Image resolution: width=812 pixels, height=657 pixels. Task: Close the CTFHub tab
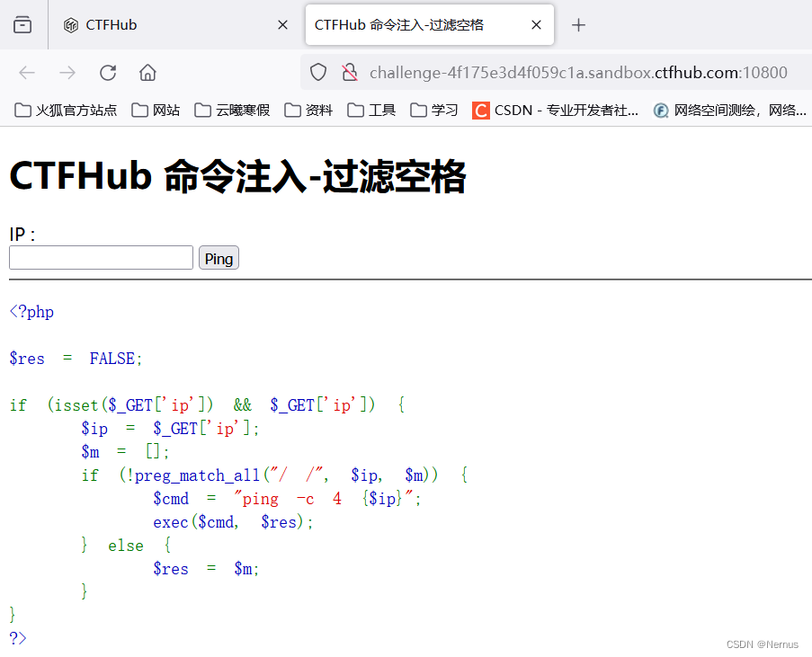tap(282, 25)
